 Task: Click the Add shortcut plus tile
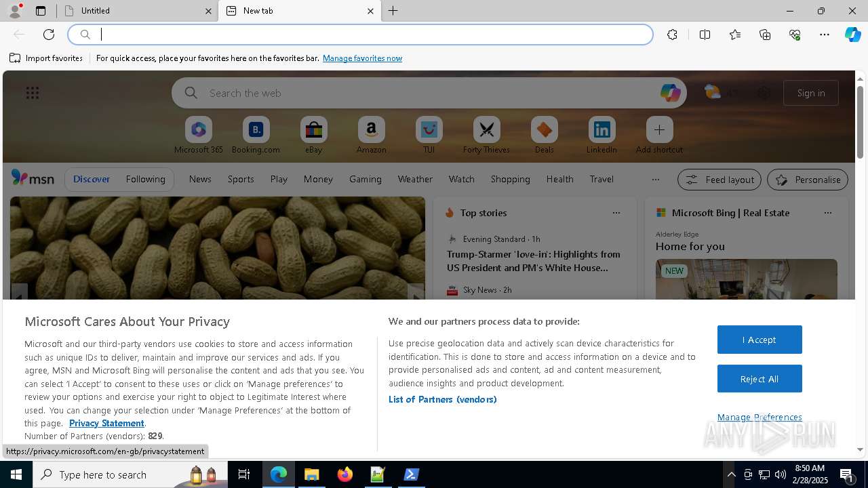(x=659, y=135)
